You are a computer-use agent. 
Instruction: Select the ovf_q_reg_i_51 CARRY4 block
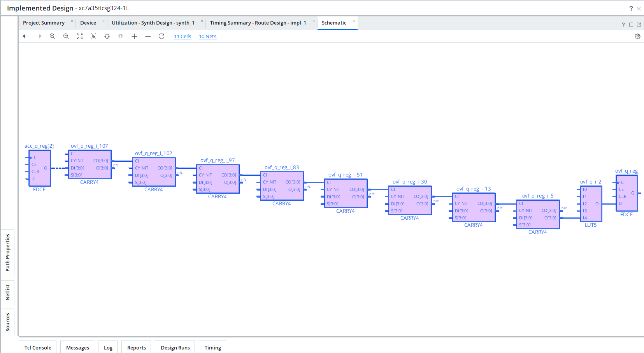[x=346, y=193]
